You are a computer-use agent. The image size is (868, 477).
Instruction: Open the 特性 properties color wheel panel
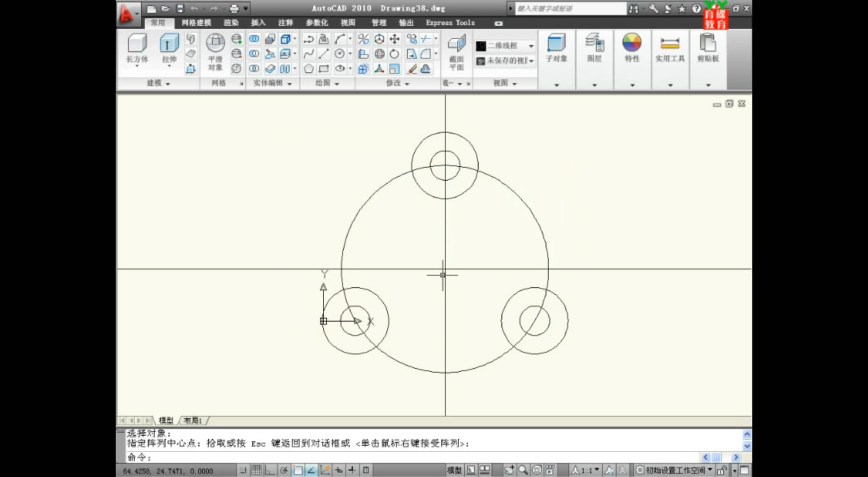click(633, 59)
